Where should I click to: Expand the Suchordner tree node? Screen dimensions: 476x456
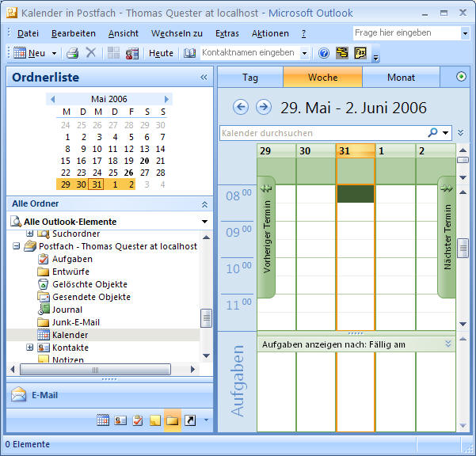click(x=29, y=234)
